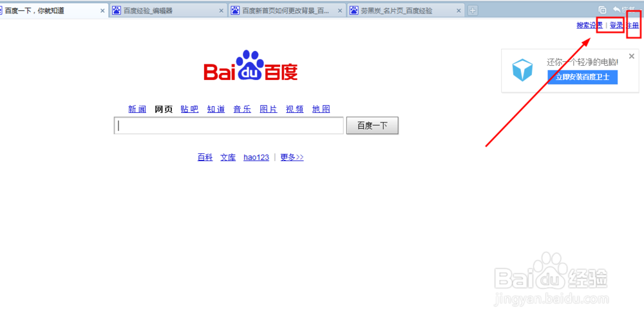Click the tab list icon beside 恢复

pos(603,10)
